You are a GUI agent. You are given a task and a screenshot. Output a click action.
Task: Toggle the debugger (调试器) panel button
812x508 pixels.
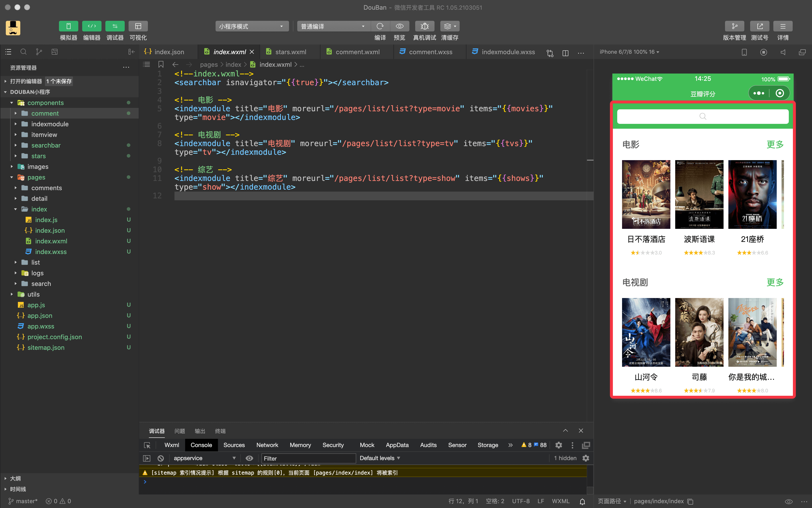click(x=115, y=26)
